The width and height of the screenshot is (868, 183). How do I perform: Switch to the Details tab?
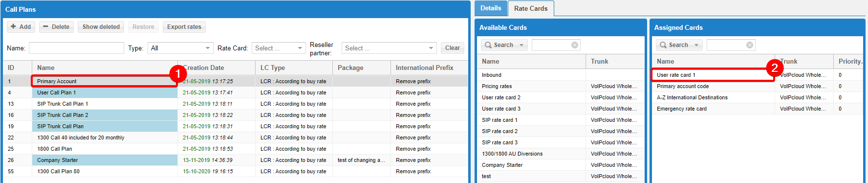click(x=491, y=8)
